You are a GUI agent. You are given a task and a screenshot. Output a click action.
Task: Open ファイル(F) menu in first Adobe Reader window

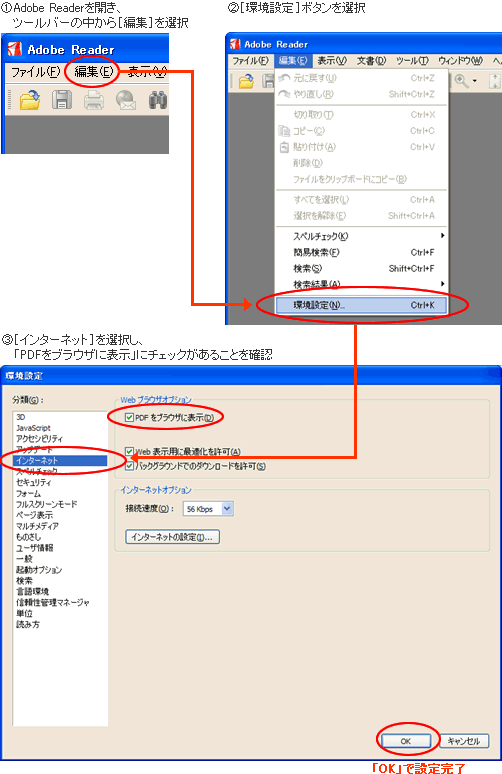point(36,72)
